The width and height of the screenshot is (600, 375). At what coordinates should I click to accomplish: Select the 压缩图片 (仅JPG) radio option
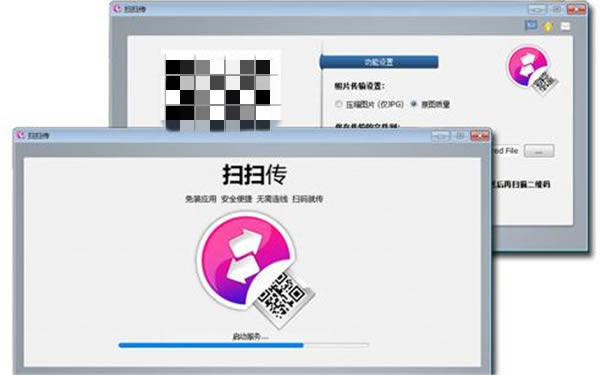tap(338, 104)
